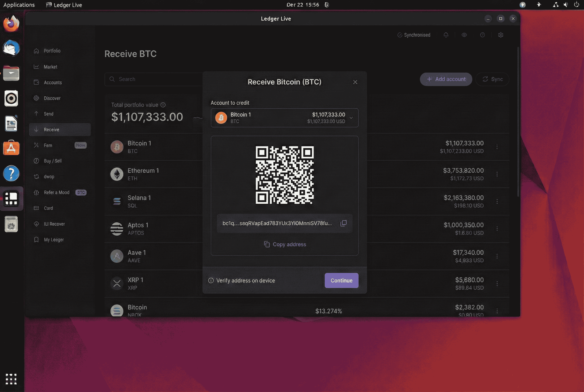Click the Synchronised status indicator
584x392 pixels.
pyautogui.click(x=414, y=35)
